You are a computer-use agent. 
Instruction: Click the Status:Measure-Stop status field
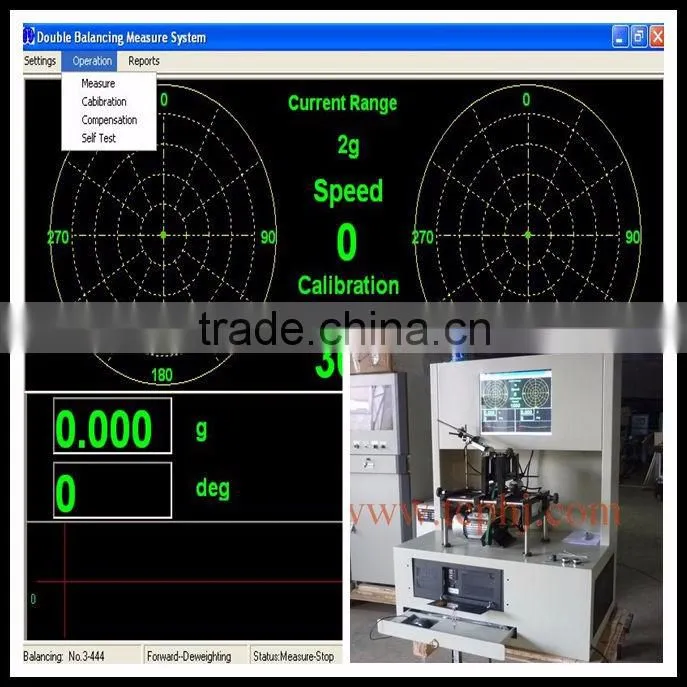coord(296,656)
